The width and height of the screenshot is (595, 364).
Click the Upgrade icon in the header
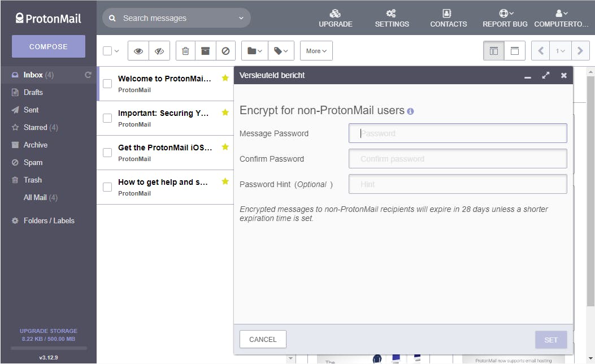(x=335, y=14)
